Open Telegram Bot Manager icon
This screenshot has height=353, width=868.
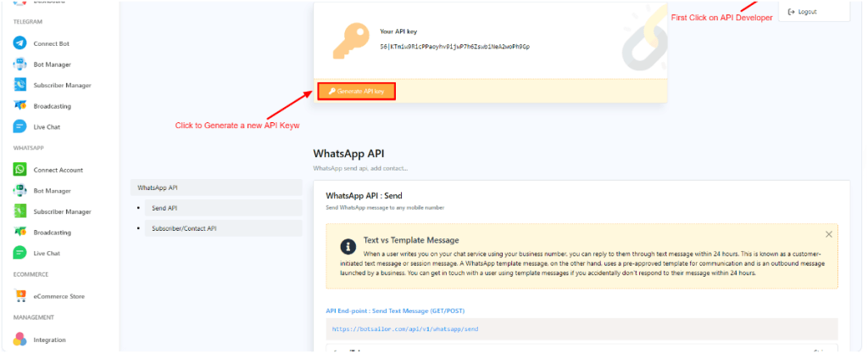pos(20,64)
